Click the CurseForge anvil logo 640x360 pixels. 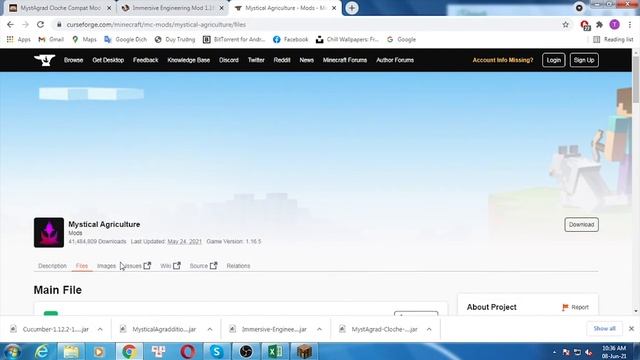click(44, 60)
